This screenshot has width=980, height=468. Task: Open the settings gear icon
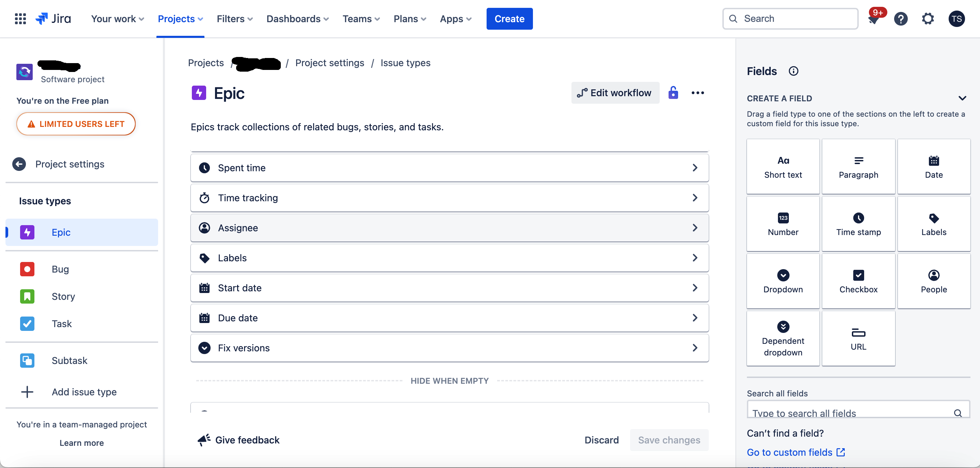928,19
